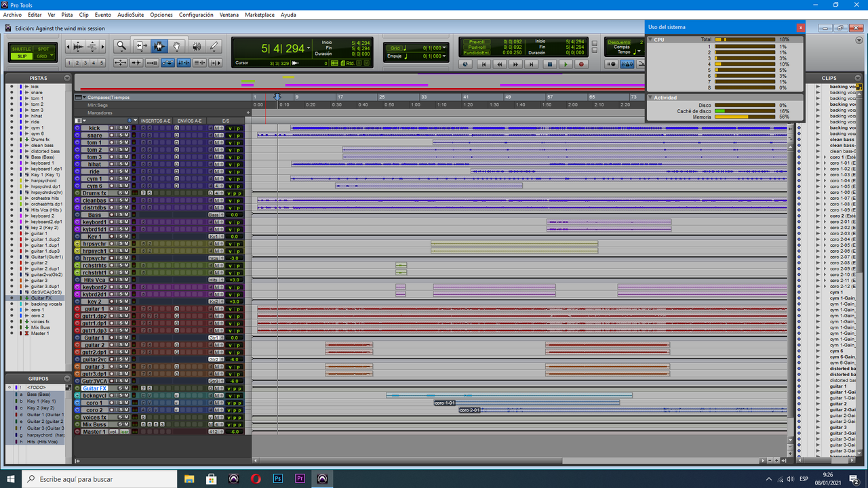Collapse the CPU section triangle
This screenshot has height=488, width=868.
point(650,39)
